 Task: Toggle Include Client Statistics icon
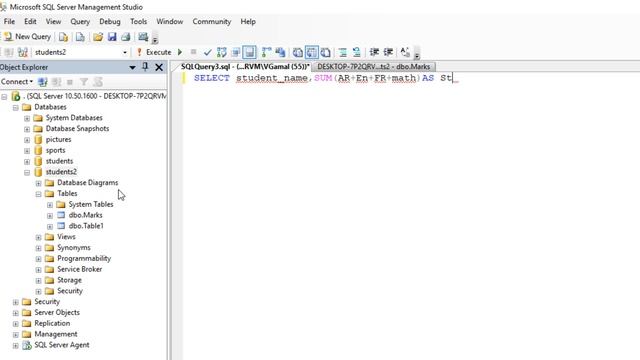point(280,52)
